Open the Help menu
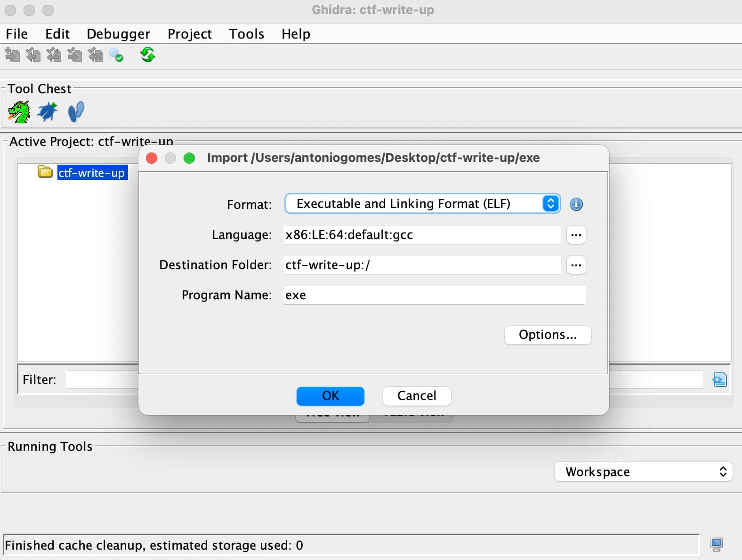742x560 pixels. tap(296, 34)
